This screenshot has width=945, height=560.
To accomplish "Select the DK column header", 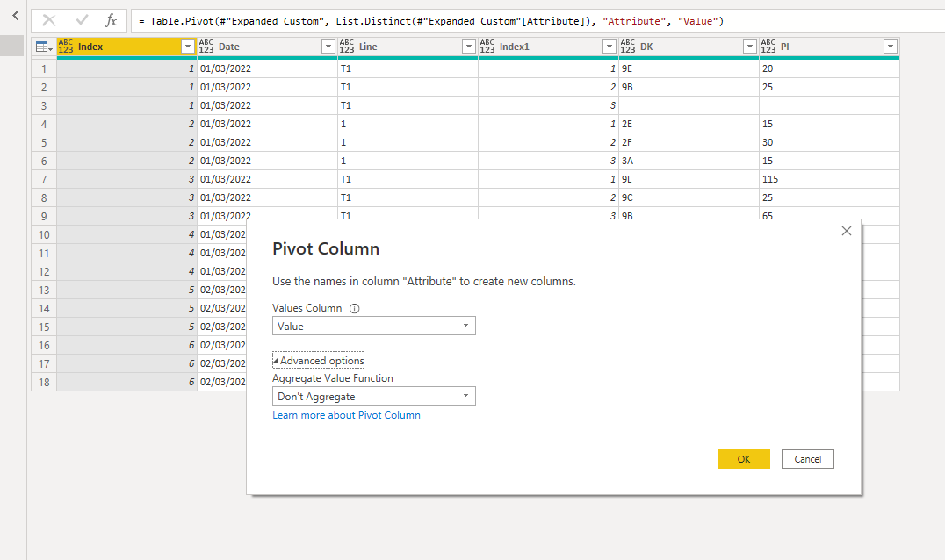I will 689,47.
